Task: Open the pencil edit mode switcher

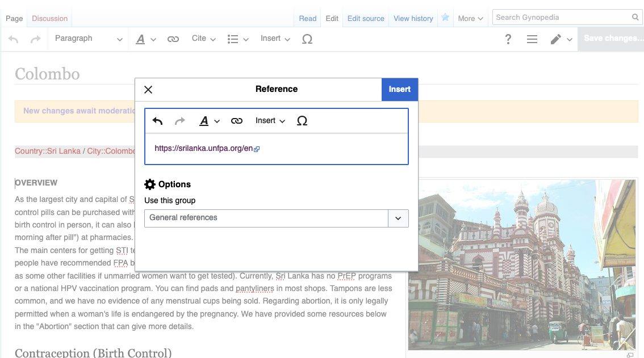Action: pyautogui.click(x=561, y=39)
